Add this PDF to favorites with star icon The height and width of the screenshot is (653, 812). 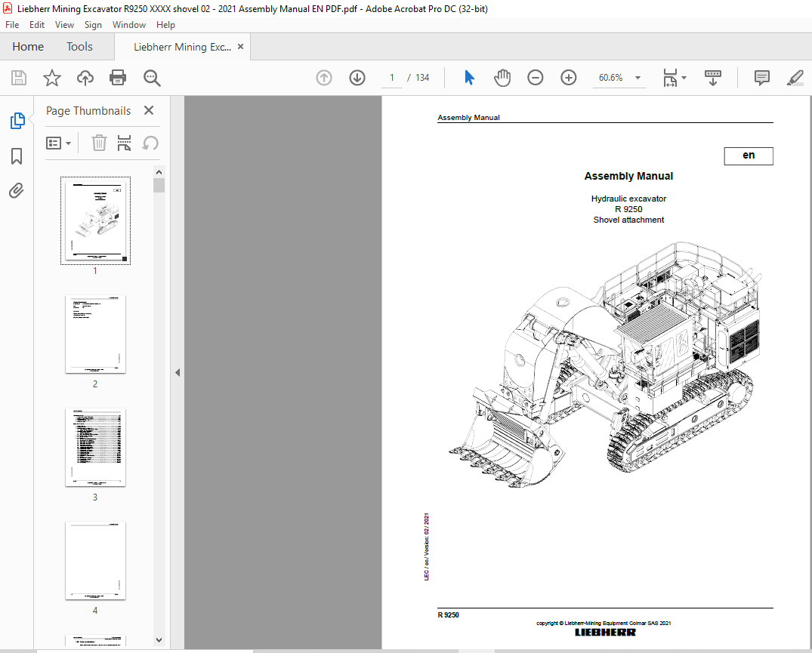51,78
